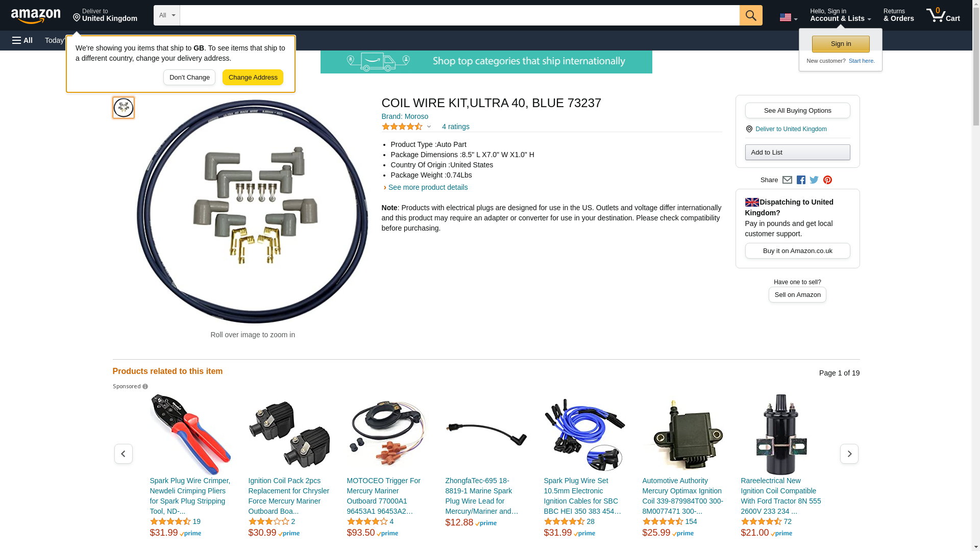Share on Pinterest icon
Image resolution: width=980 pixels, height=551 pixels.
tap(827, 180)
